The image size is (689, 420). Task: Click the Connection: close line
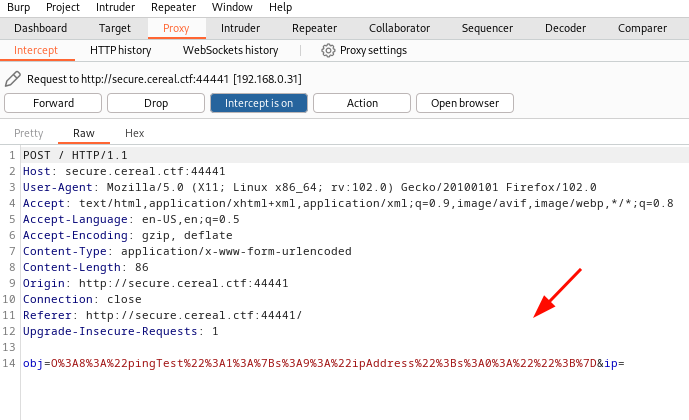[82, 299]
